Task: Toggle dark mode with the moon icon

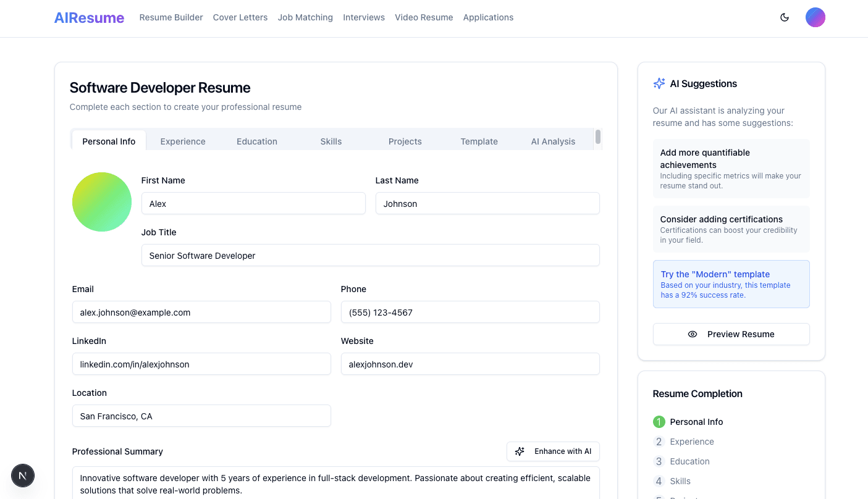Action: [784, 17]
